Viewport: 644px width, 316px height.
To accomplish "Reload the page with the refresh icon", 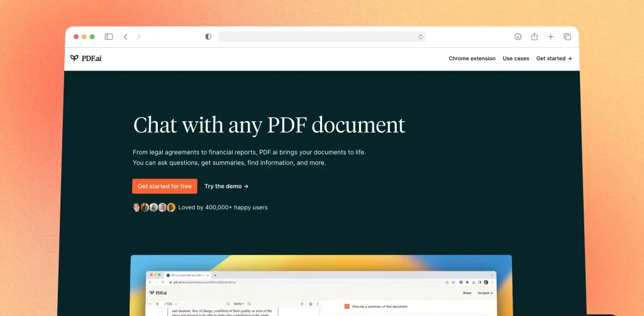I will click(x=421, y=37).
